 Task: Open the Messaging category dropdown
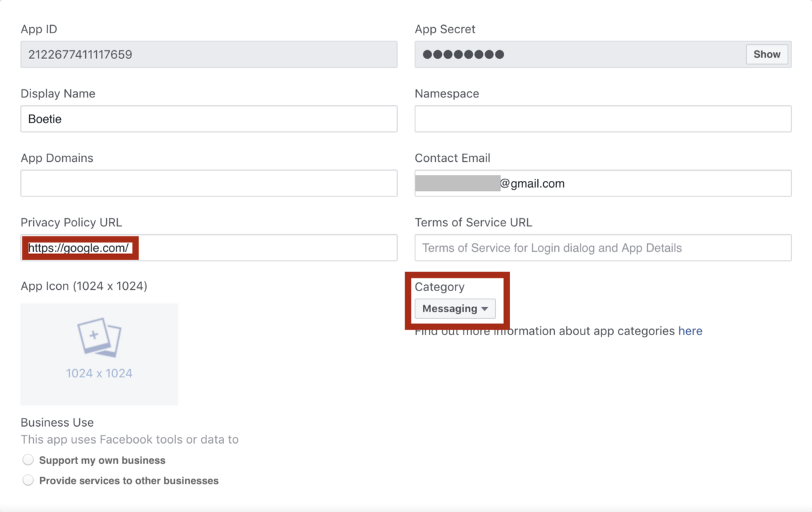[455, 309]
